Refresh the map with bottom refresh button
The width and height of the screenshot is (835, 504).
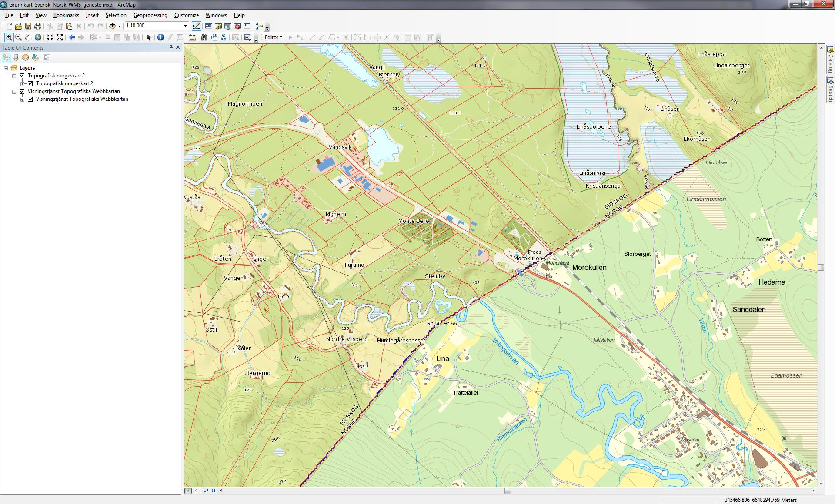click(206, 491)
